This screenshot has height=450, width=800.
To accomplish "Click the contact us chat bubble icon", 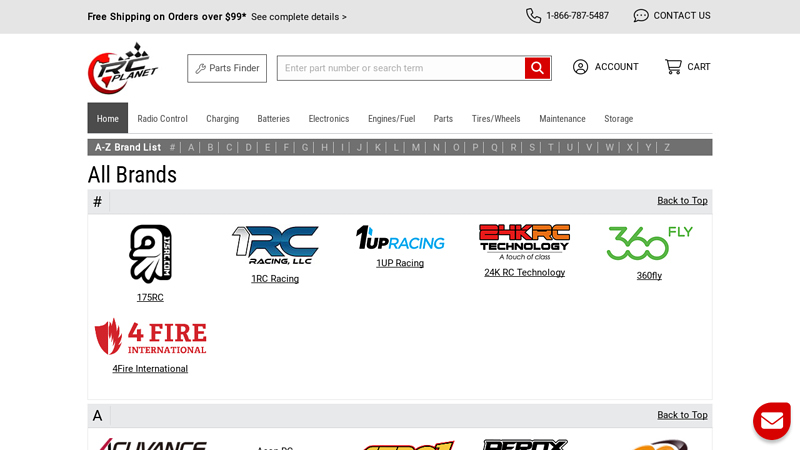I will 641,16.
